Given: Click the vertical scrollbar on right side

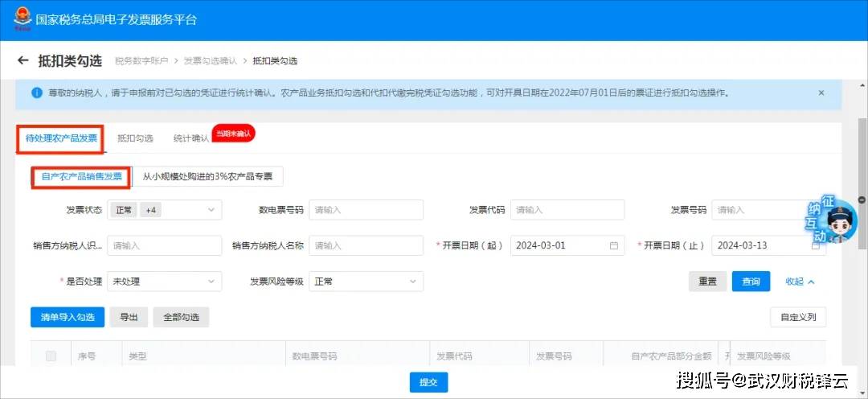Looking at the screenshot, I should pos(862,161).
